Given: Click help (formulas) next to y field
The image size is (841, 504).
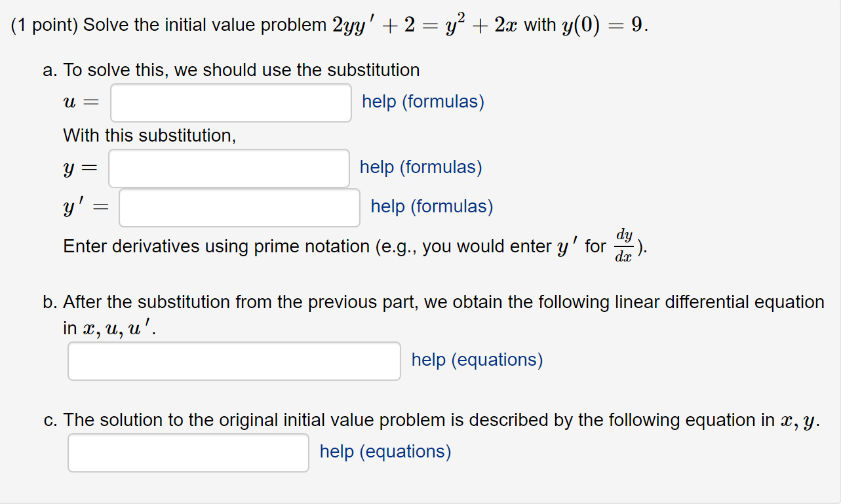Looking at the screenshot, I should (x=420, y=167).
